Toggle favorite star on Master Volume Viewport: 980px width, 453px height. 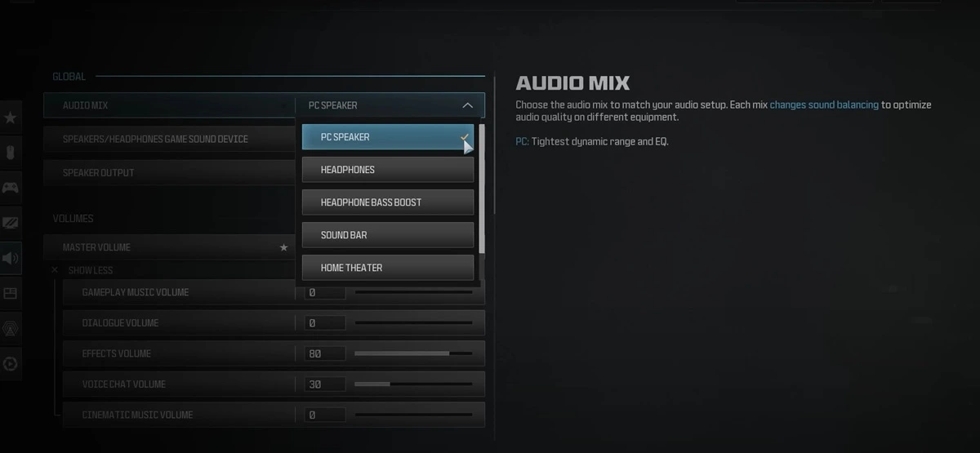[x=283, y=247]
